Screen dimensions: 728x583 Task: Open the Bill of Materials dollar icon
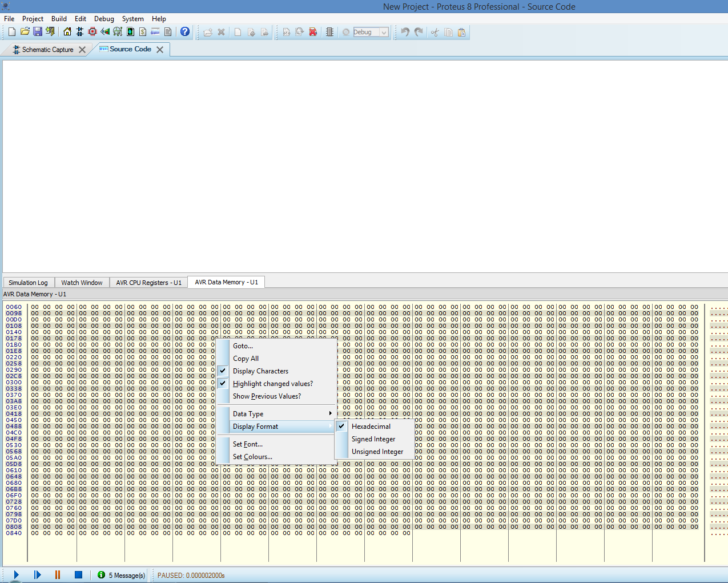tap(143, 32)
